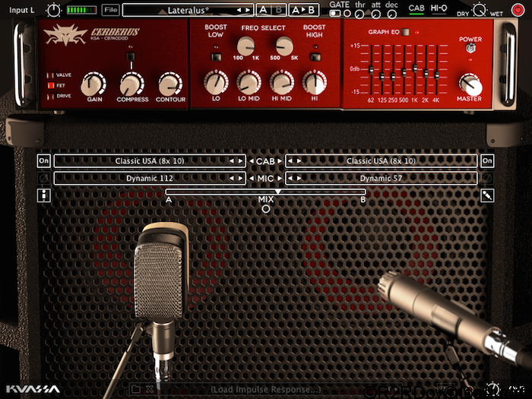532x399 pixels.
Task: Click the Compress knob
Action: click(132, 84)
